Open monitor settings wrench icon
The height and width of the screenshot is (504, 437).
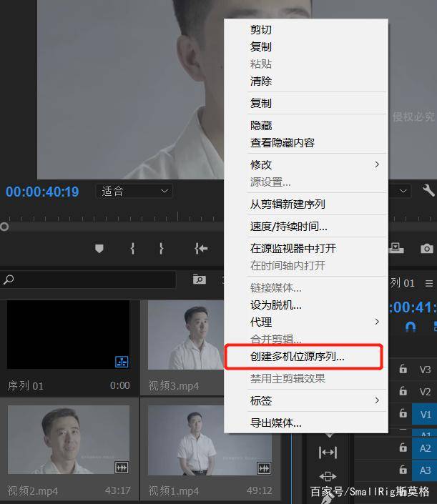click(x=428, y=190)
